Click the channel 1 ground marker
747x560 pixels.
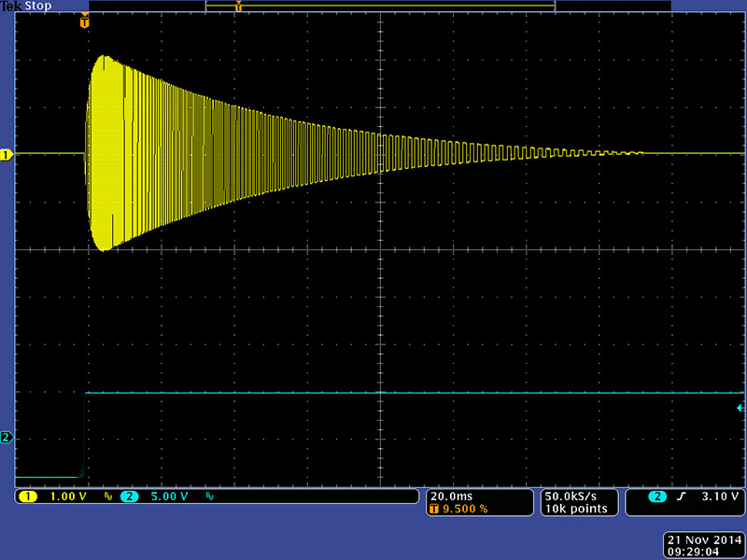(x=7, y=154)
